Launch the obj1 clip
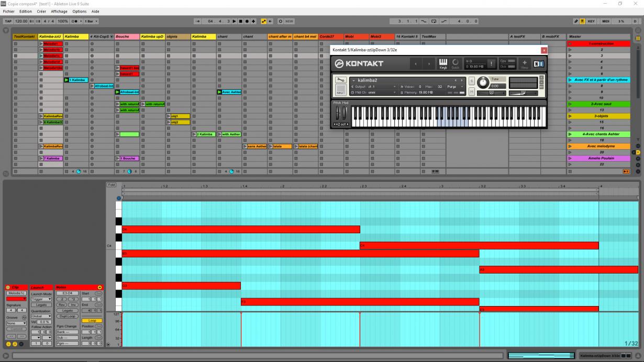The image size is (644, 362). pos(169,116)
